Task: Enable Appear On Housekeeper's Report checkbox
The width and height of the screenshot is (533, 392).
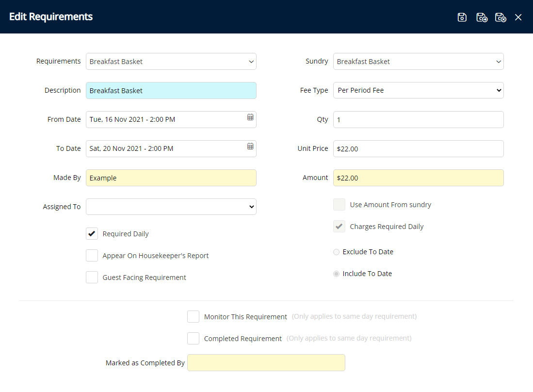Action: [92, 256]
